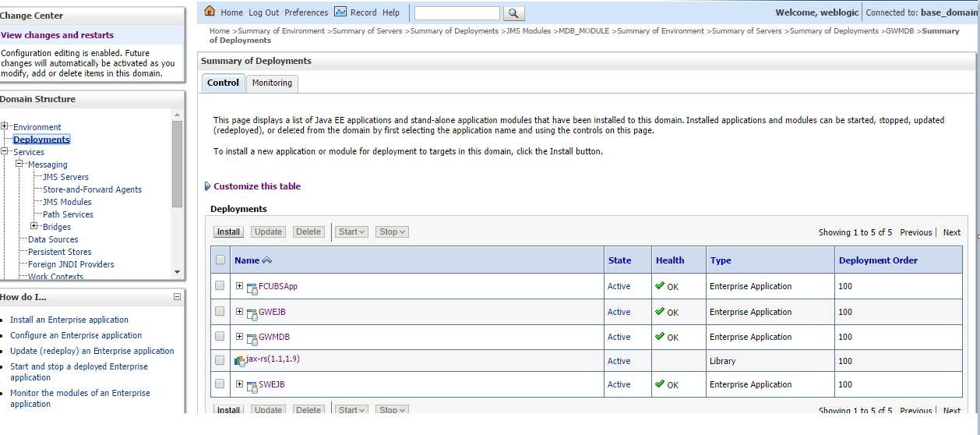This screenshot has width=980, height=435.
Task: Expand the GWEJB deployment row
Action: point(239,312)
